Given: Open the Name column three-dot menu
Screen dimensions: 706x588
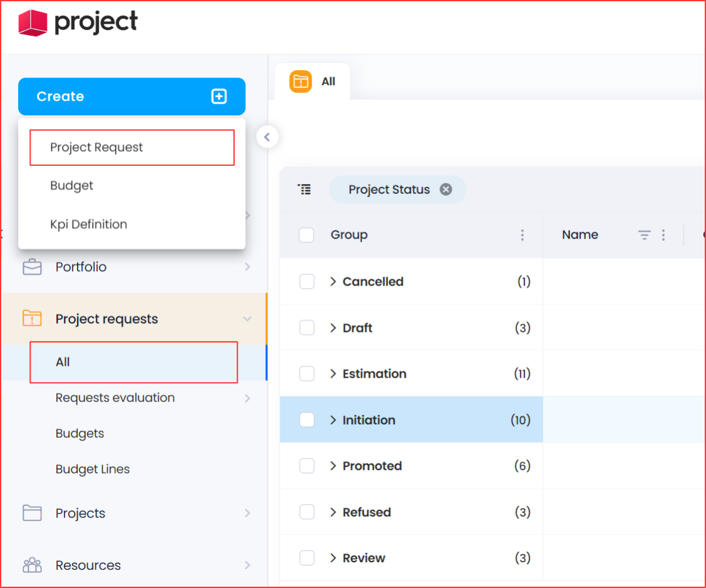Looking at the screenshot, I should click(x=663, y=235).
